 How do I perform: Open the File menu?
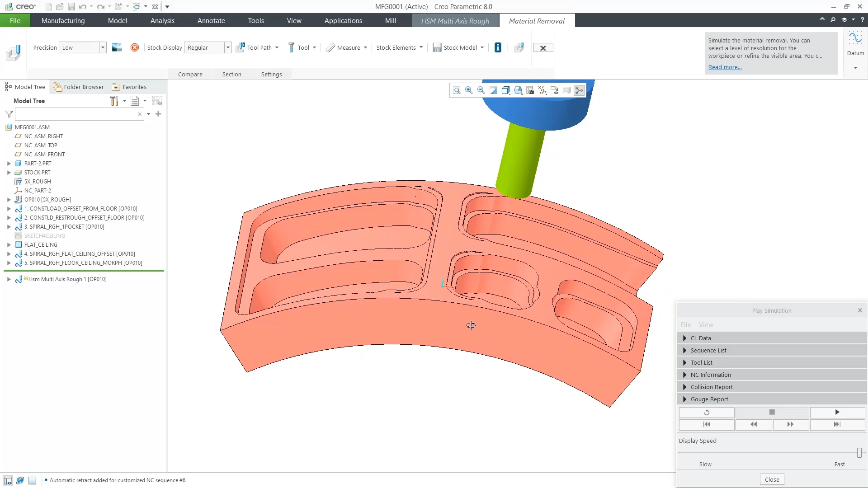pos(15,20)
